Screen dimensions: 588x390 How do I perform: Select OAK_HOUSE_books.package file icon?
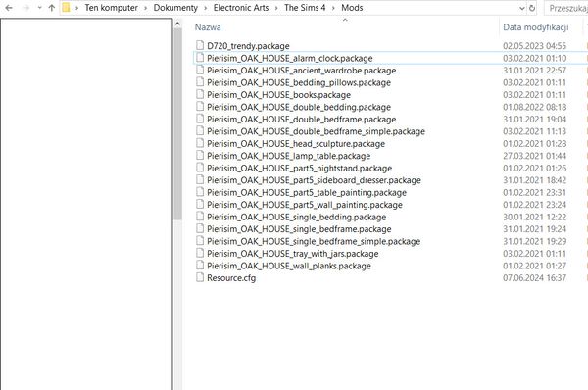pos(200,94)
